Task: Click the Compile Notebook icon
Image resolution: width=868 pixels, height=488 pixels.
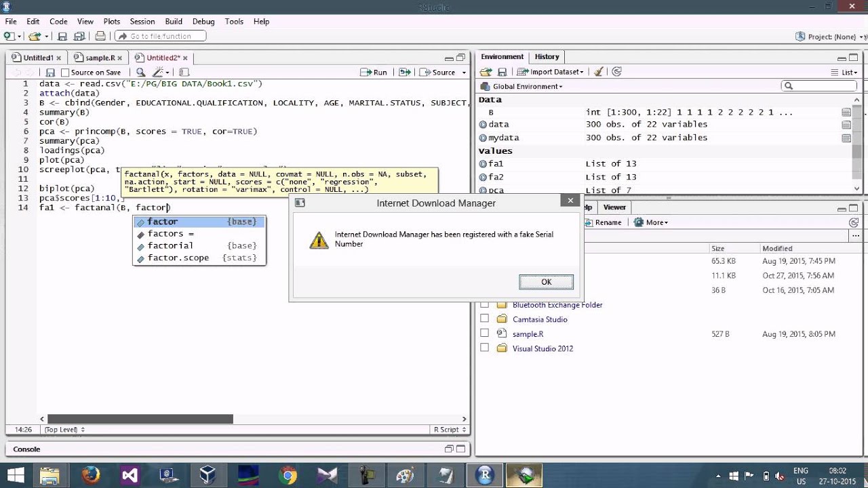Action: pyautogui.click(x=184, y=73)
